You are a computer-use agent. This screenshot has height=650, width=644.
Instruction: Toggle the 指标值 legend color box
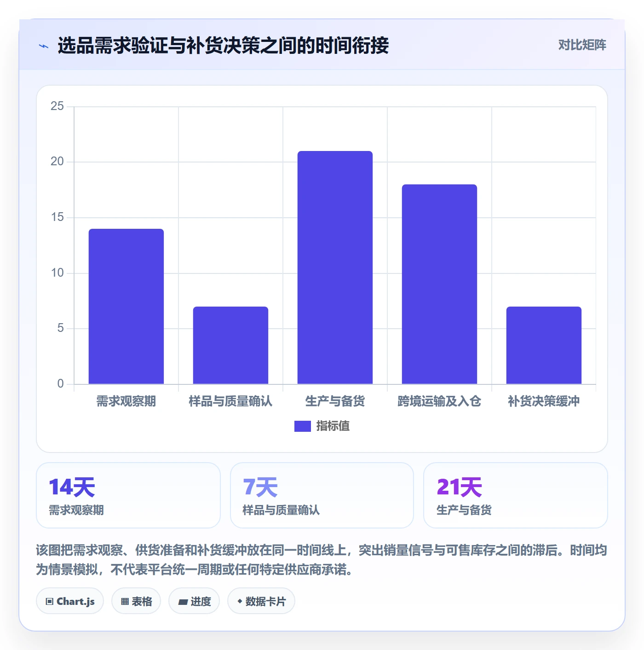click(x=303, y=426)
